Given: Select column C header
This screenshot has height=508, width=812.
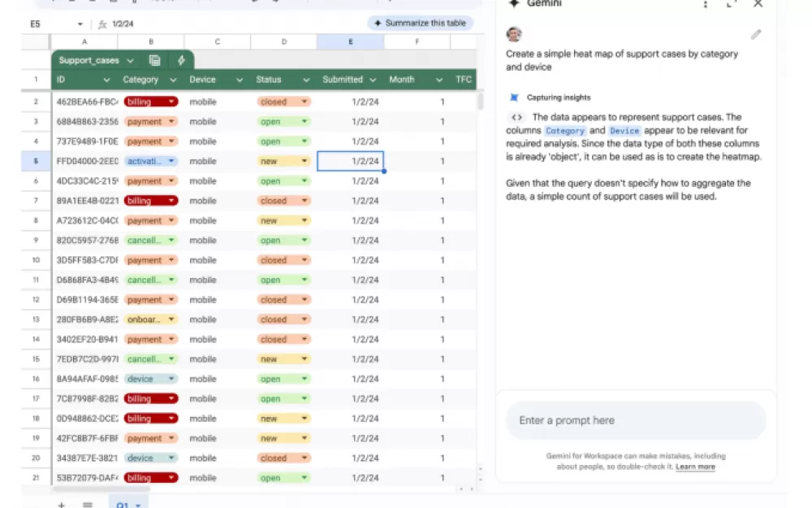Looking at the screenshot, I should point(218,41).
